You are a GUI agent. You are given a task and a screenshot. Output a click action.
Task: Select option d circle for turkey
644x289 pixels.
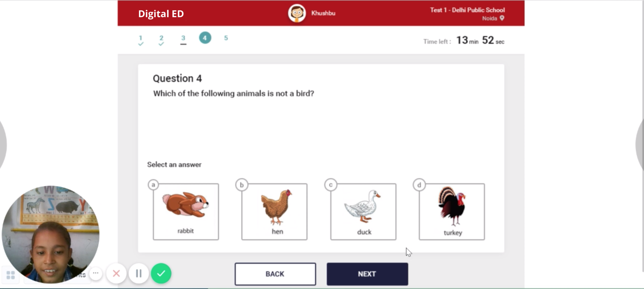pyautogui.click(x=419, y=185)
